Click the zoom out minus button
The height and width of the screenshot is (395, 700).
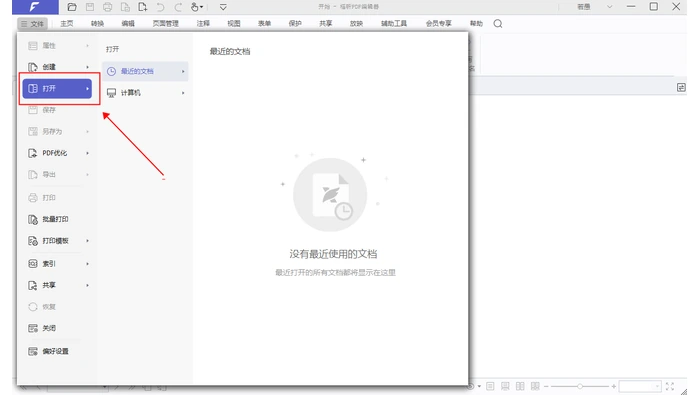pyautogui.click(x=546, y=386)
